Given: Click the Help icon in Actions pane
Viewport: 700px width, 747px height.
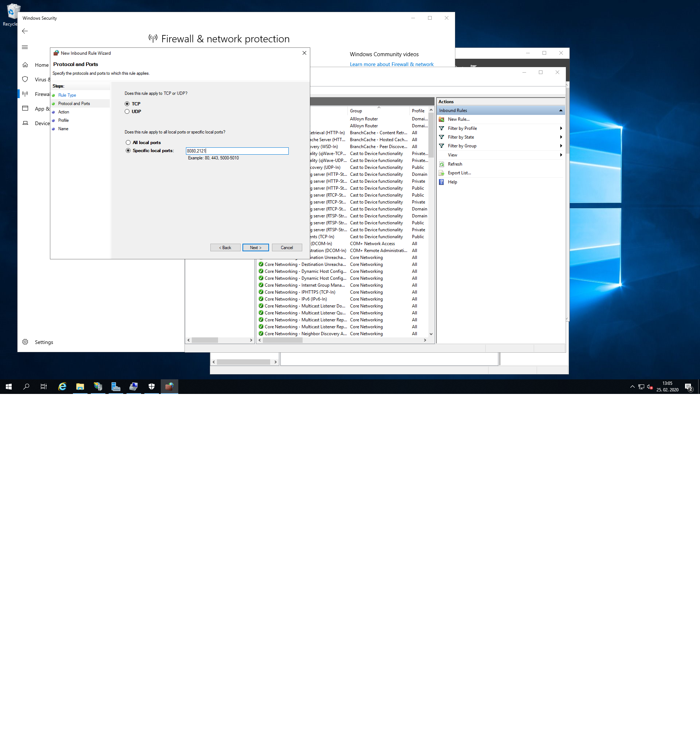Looking at the screenshot, I should [x=442, y=182].
